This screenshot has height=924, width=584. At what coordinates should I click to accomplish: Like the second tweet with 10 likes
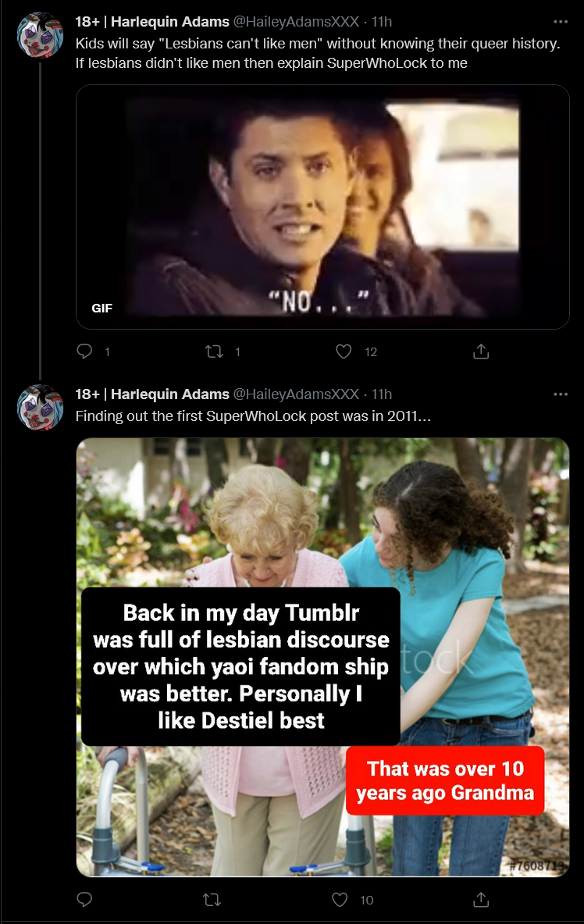click(x=340, y=899)
